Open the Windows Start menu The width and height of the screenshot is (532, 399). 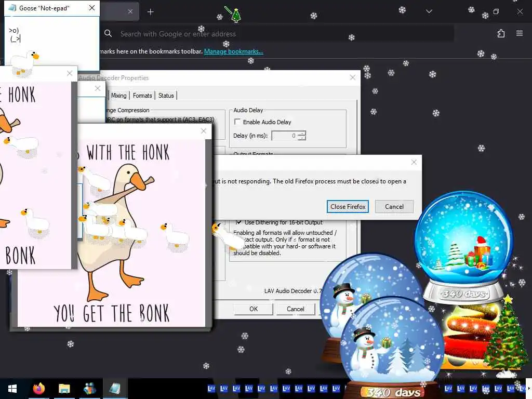(12, 389)
